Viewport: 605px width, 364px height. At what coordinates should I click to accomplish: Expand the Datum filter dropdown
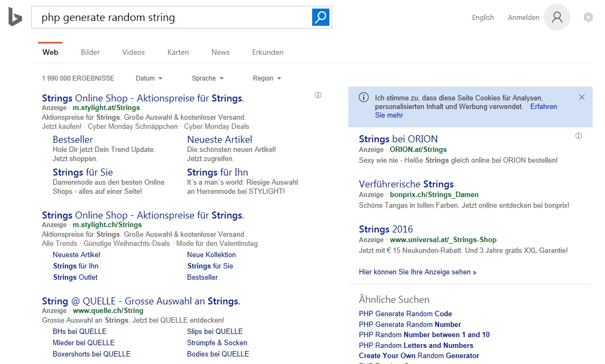149,78
